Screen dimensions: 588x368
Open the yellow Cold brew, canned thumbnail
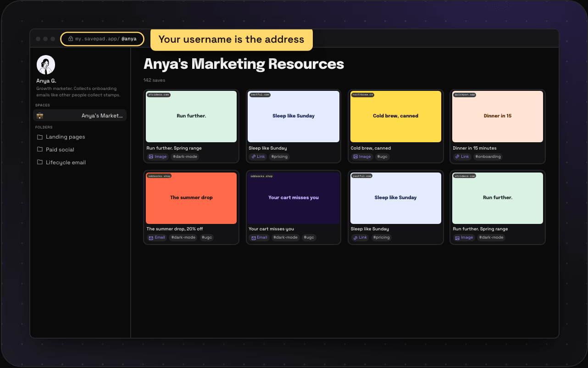tap(396, 117)
